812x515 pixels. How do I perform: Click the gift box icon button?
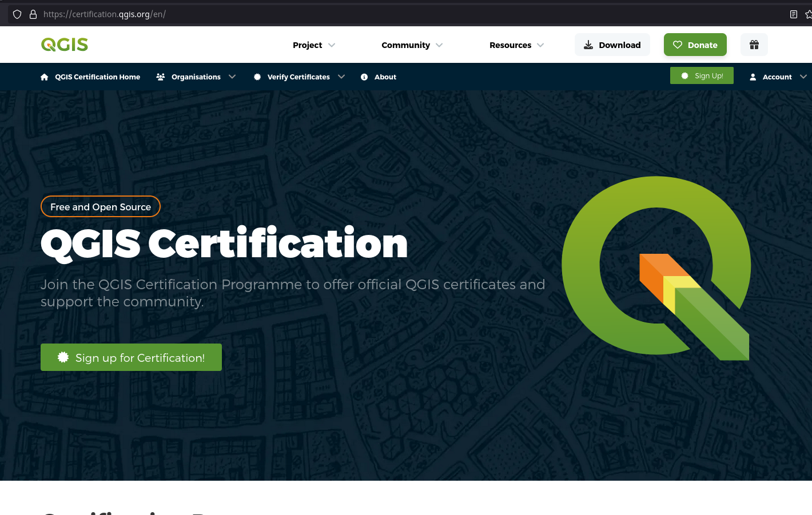pyautogui.click(x=754, y=45)
